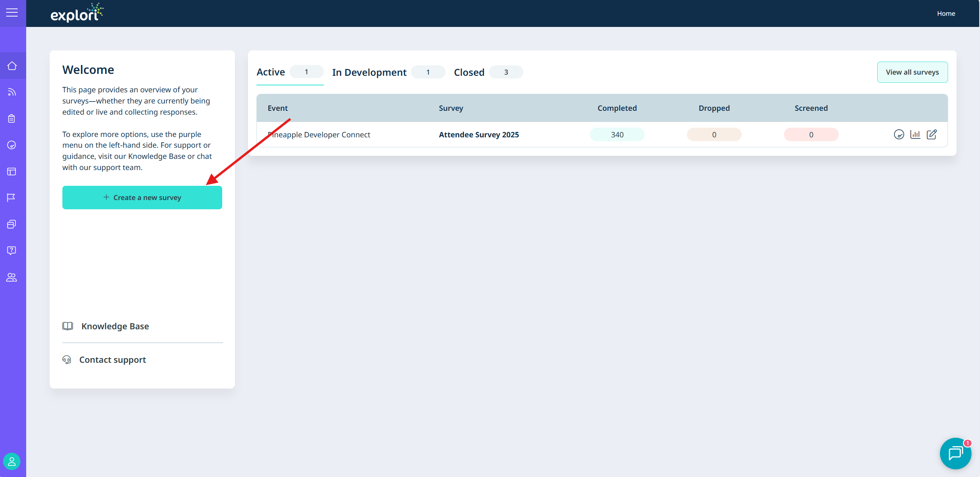Click the Home link in header

[x=946, y=13]
